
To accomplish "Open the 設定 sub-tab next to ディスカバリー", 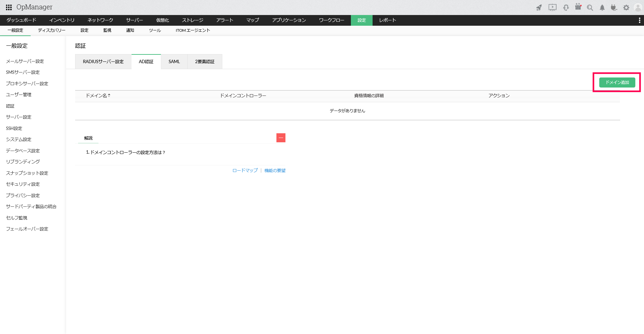I will pos(84,30).
